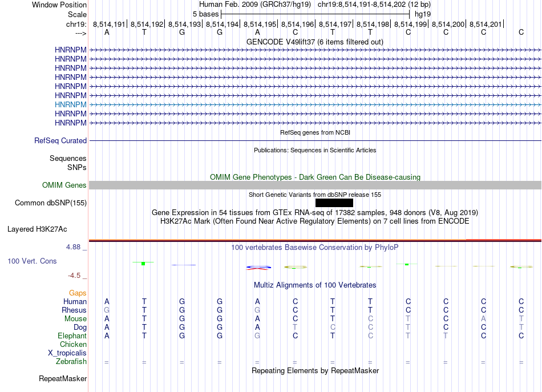Click the 5 bases scale bar
The image size is (542, 392).
tap(316, 14)
